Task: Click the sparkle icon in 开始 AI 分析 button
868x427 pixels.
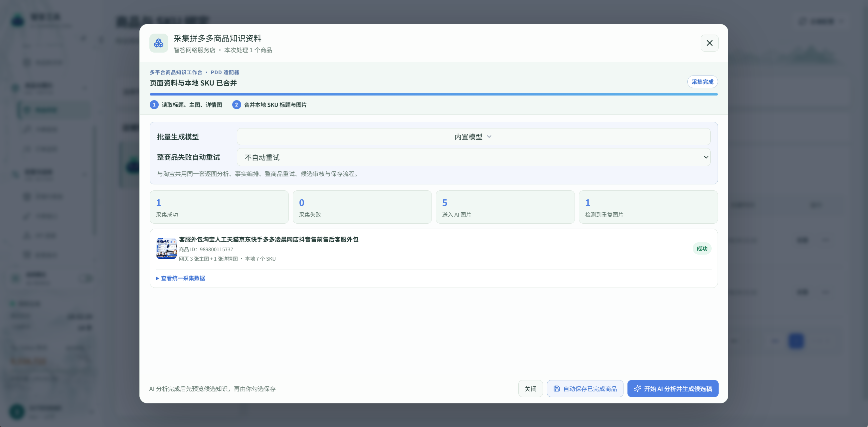Action: tap(637, 389)
